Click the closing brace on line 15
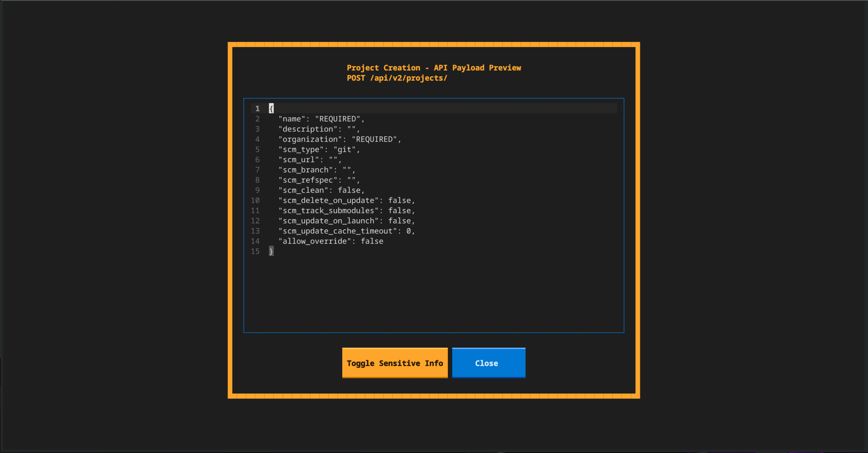This screenshot has width=868, height=453. 271,251
